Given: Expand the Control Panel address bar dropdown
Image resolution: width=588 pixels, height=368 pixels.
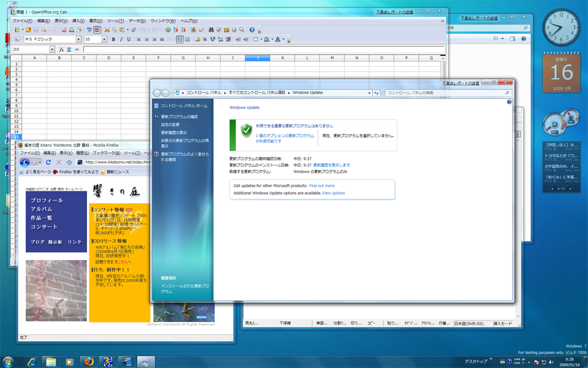Looking at the screenshot, I should pyautogui.click(x=369, y=93).
